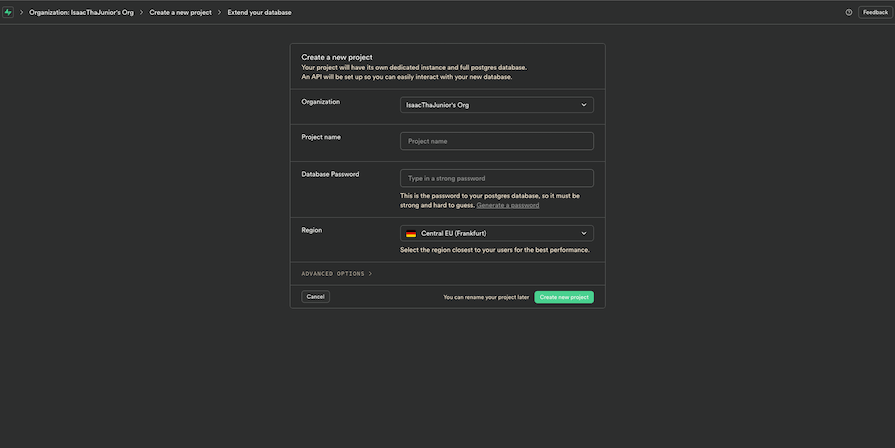
Task: Click the Generate a password link
Action: [x=507, y=205]
